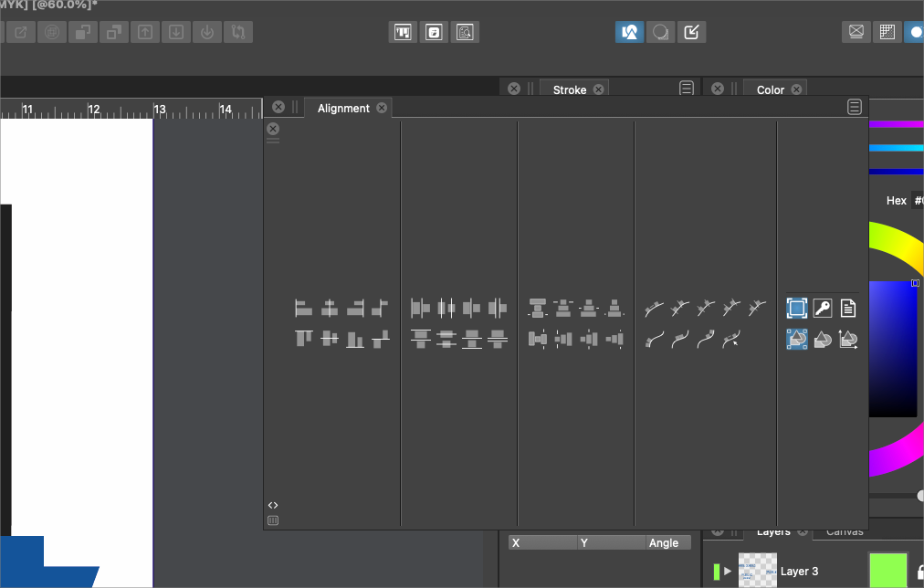The height and width of the screenshot is (588, 924).
Task: Click first align-to-path icon
Action: [654, 309]
